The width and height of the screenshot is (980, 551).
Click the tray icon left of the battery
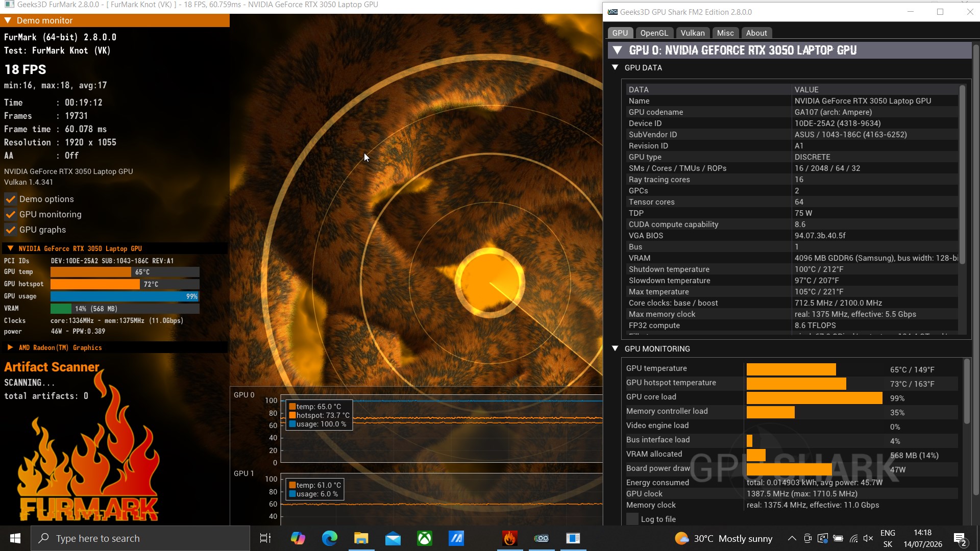823,538
